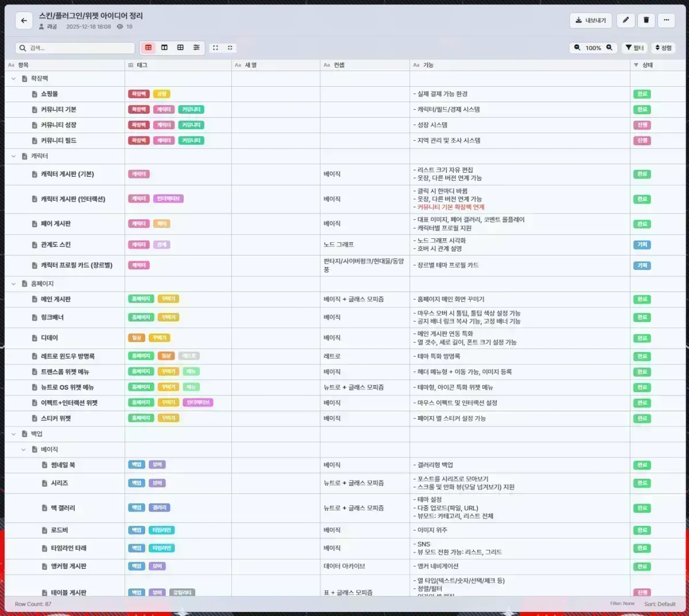Viewport: 689px width, 616px height.
Task: Click the 항목 column header
Action: (x=64, y=65)
